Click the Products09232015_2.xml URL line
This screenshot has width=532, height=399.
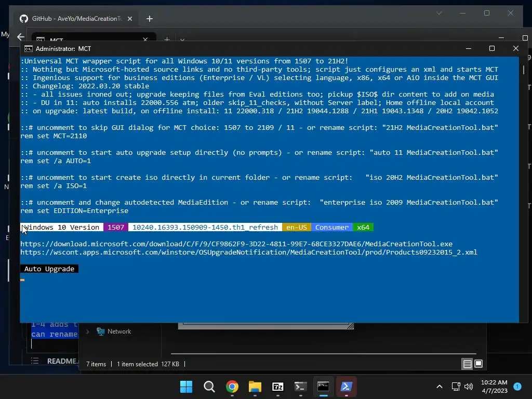249,252
